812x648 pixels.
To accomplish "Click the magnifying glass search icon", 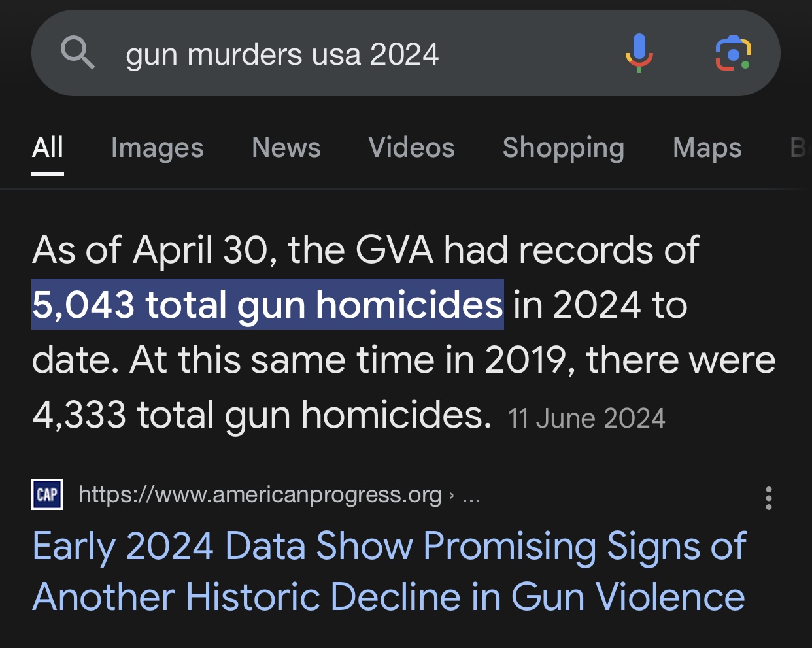I will point(78,53).
